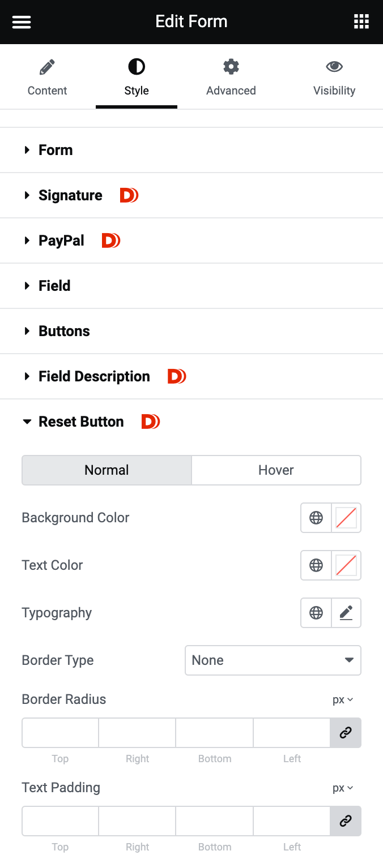Switch to Hover state

[x=276, y=470]
